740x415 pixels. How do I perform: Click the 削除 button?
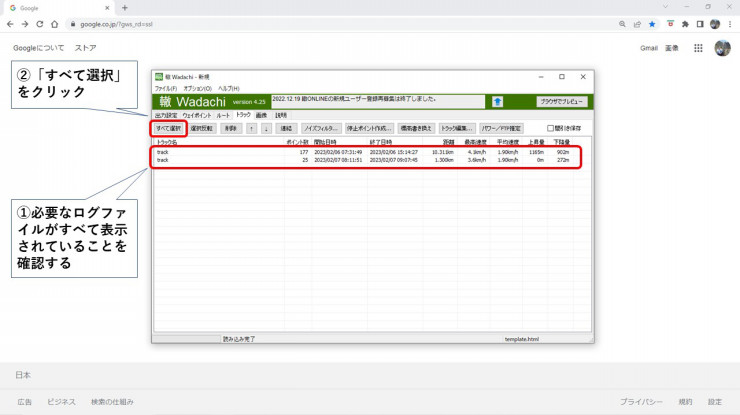pyautogui.click(x=231, y=128)
